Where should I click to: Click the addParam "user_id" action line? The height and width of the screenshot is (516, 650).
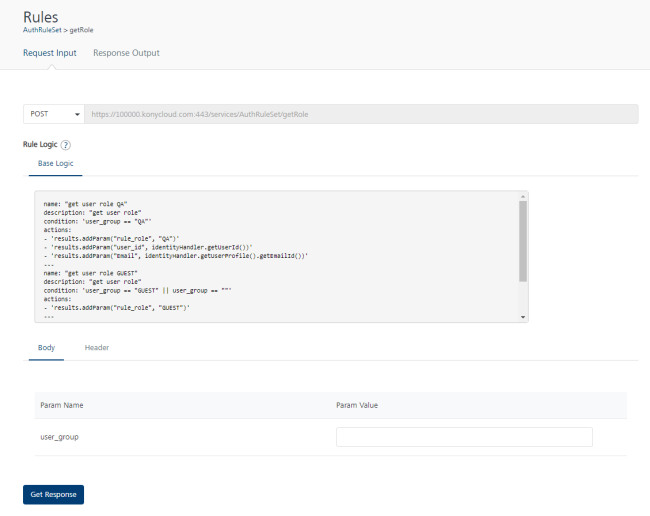148,247
